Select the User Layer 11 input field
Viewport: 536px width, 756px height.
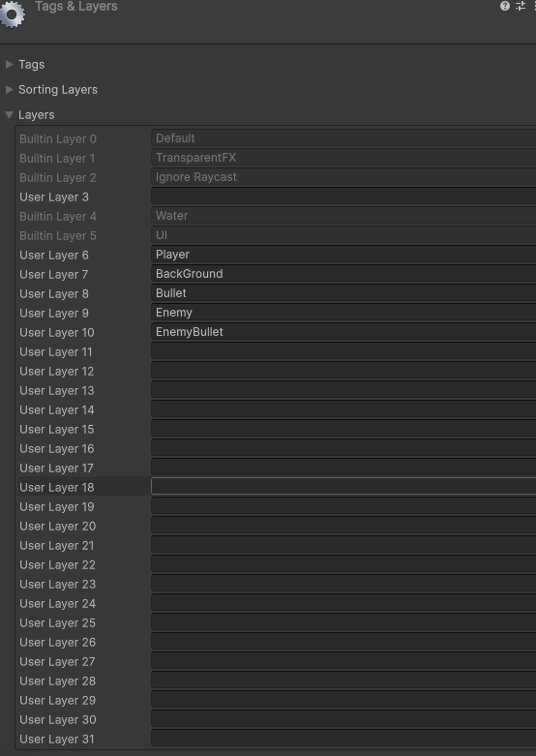[x=343, y=351]
